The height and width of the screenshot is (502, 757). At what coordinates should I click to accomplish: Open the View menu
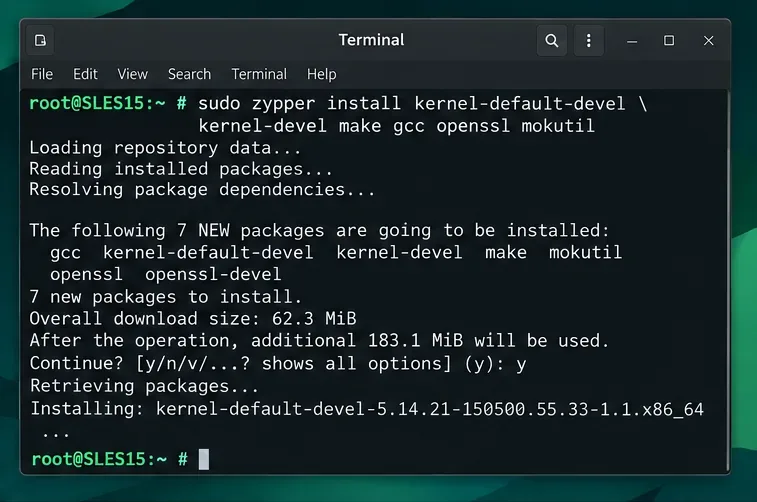132,74
